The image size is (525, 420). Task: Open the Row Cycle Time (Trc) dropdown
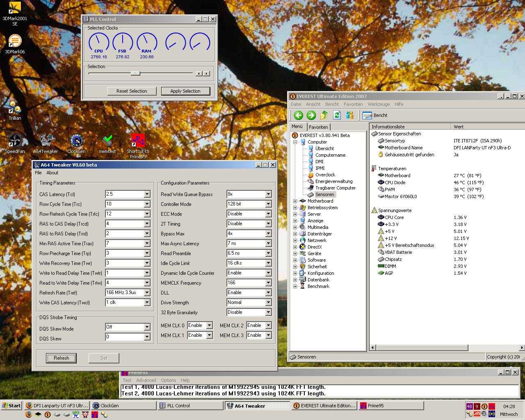coord(147,204)
